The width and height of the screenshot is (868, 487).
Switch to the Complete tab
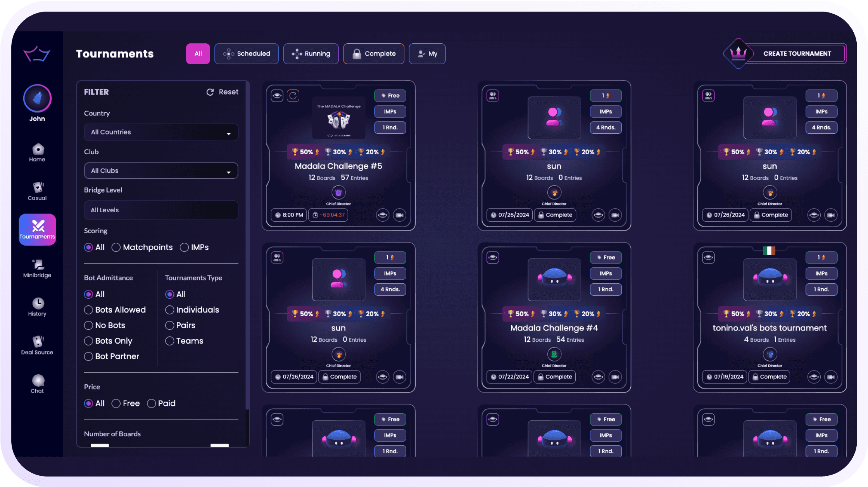374,54
